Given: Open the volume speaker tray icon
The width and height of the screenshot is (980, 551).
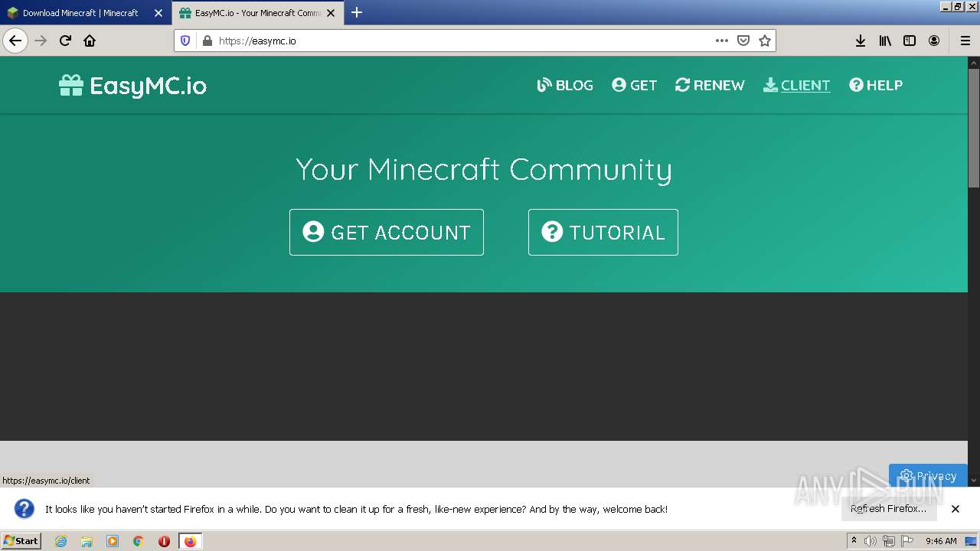Looking at the screenshot, I should coord(871,541).
